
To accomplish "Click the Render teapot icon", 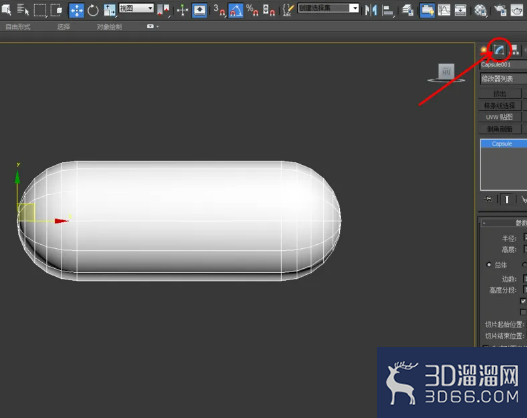I will point(517,10).
